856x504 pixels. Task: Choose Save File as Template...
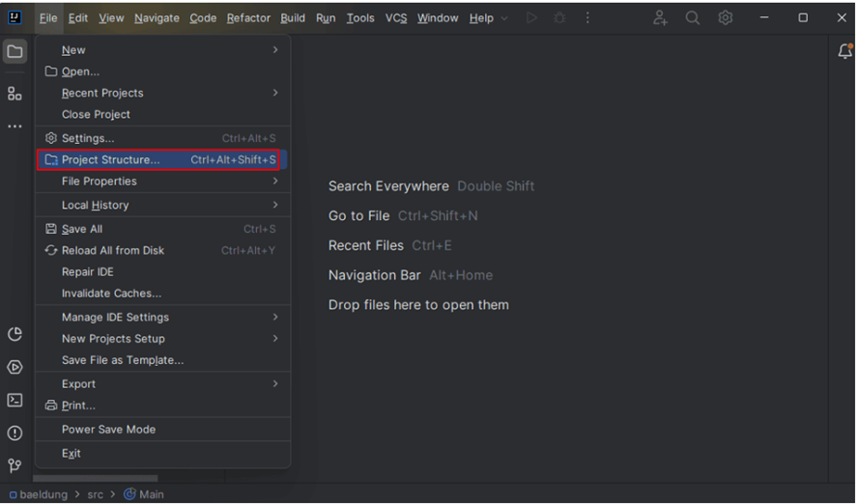tap(162, 360)
